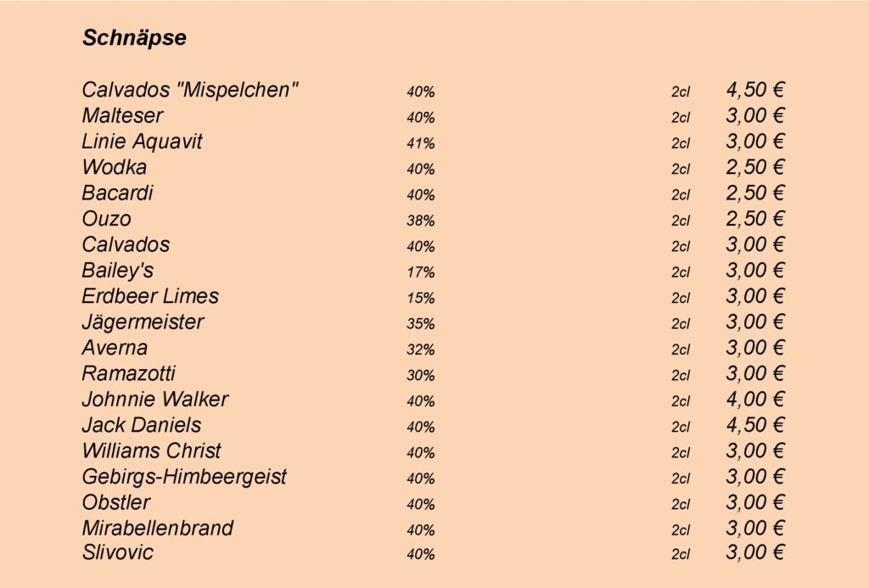The width and height of the screenshot is (869, 588).
Task: Choose the Gebirgs-Himbeergeist entry
Action: tap(184, 477)
